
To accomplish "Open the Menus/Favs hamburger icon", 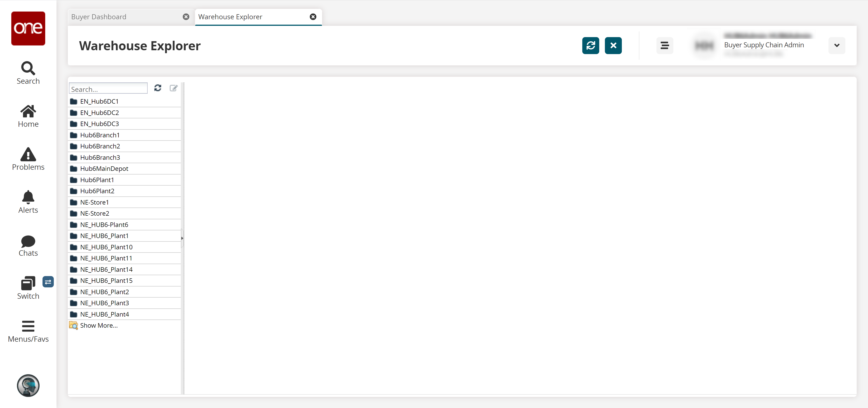I will [28, 331].
